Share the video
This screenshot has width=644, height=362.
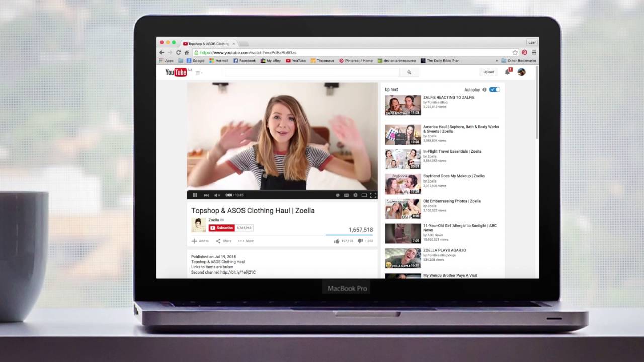[224, 241]
